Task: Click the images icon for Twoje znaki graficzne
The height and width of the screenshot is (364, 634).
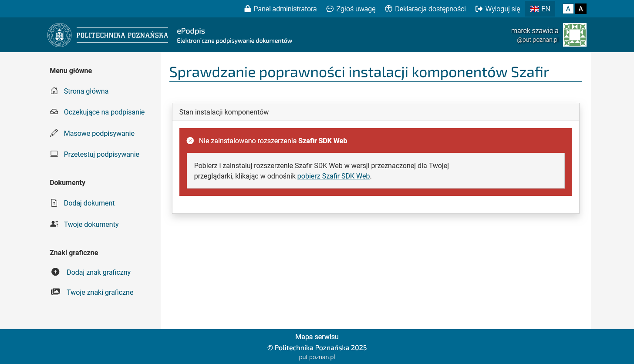Action: [x=55, y=292]
